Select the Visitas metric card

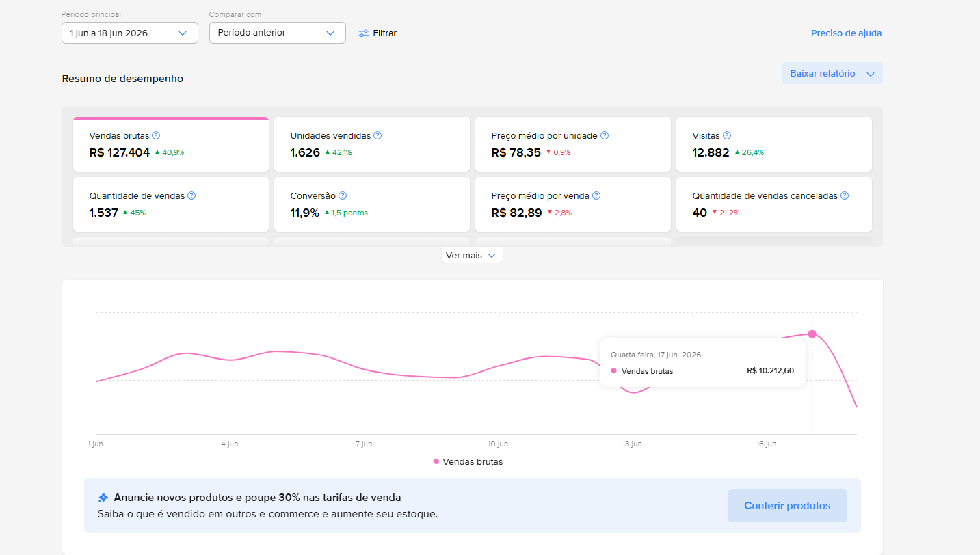click(774, 144)
